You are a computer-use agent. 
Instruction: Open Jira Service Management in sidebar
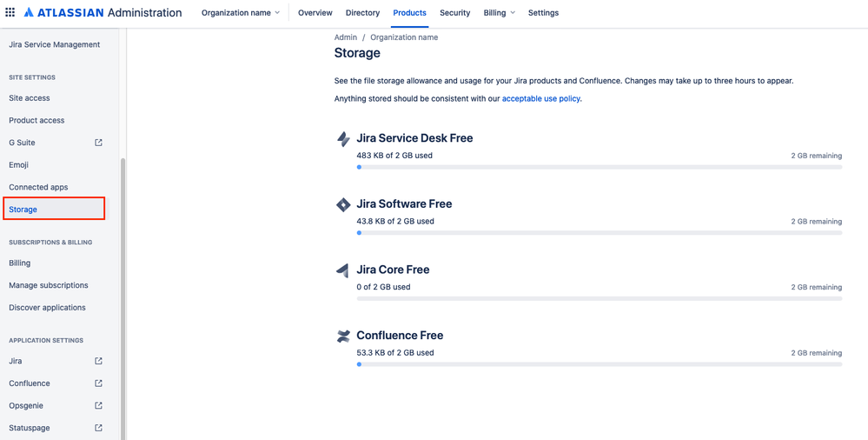point(54,44)
